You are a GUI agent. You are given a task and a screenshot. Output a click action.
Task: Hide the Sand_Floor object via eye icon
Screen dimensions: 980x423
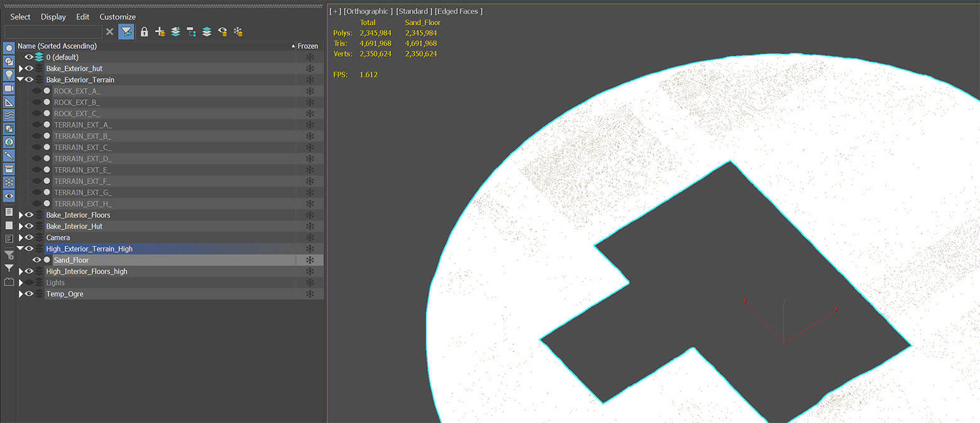click(x=37, y=260)
